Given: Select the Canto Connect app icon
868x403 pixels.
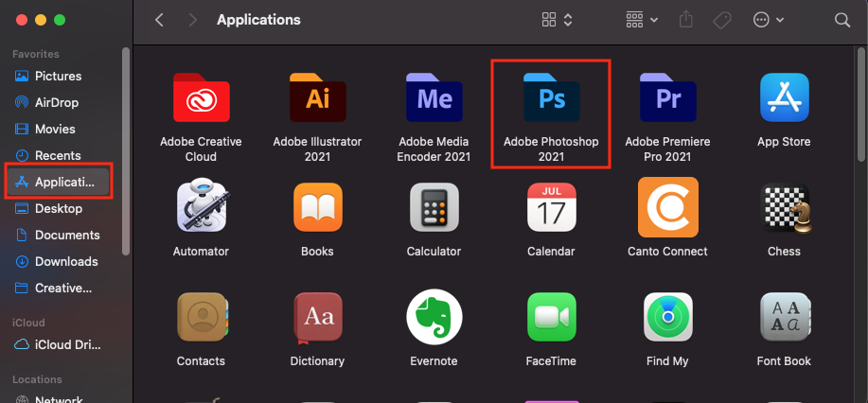Looking at the screenshot, I should (x=667, y=207).
